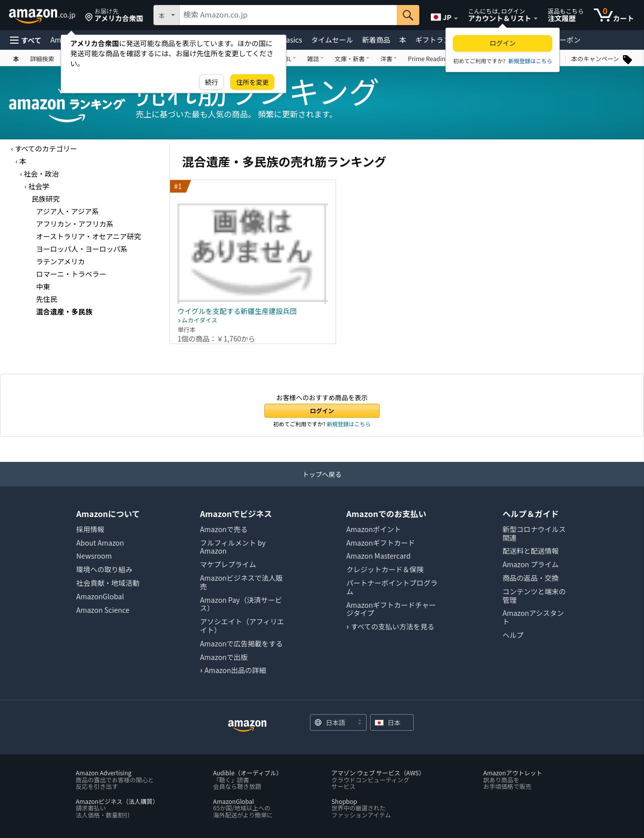
Task: Click the 住所を変更 button
Action: click(x=252, y=82)
